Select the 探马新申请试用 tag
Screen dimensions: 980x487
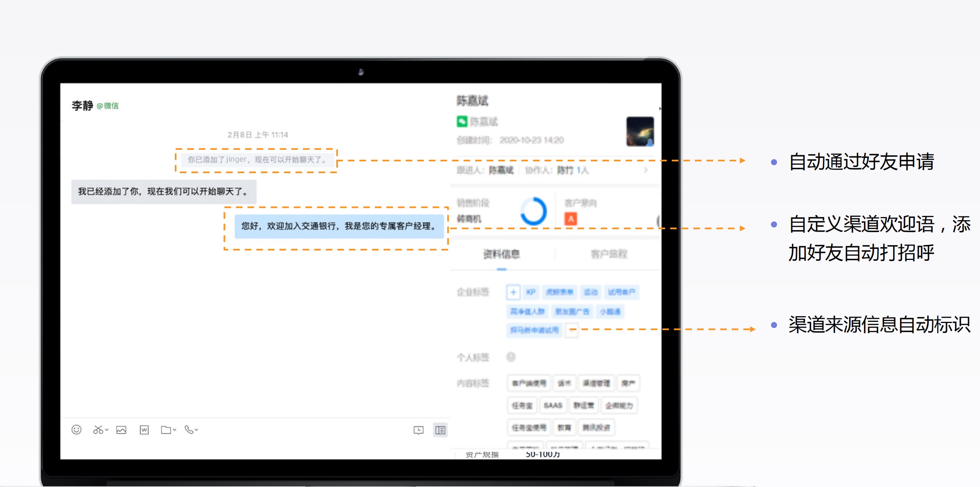tap(534, 330)
